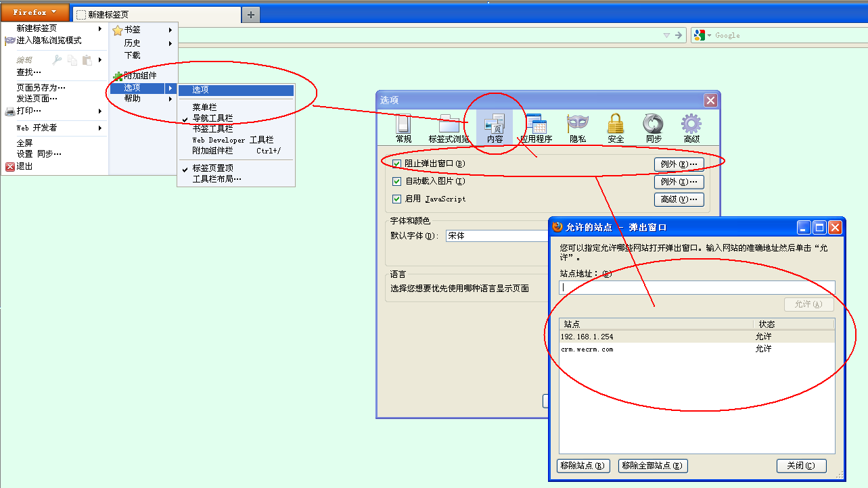Choose 工具栏布局 menu entry
The width and height of the screenshot is (868, 488).
click(216, 179)
